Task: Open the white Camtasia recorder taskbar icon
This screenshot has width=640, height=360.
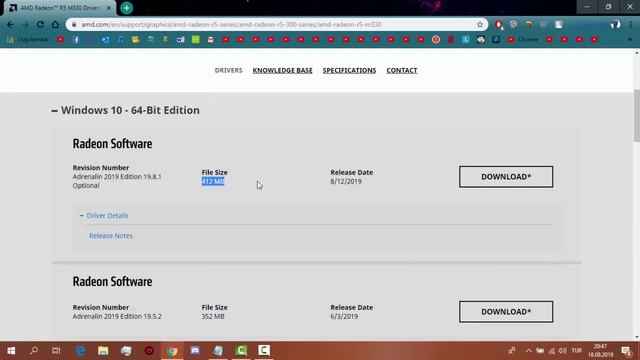Action: pos(264,351)
